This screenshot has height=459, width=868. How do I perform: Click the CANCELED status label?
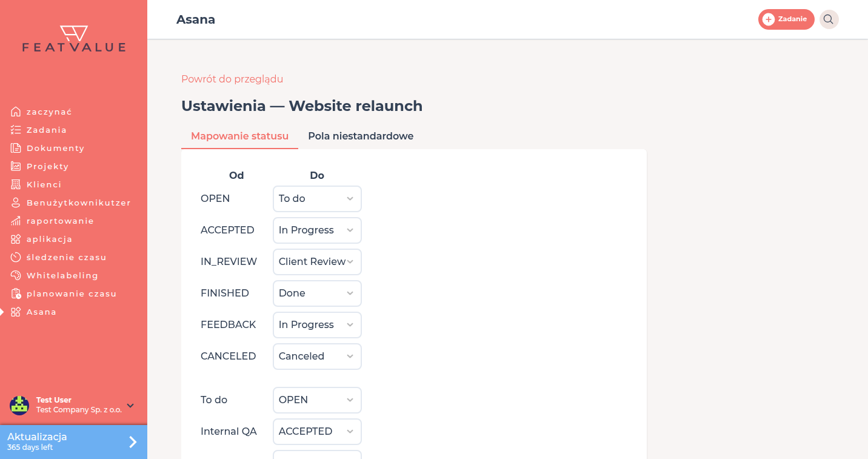(x=229, y=357)
